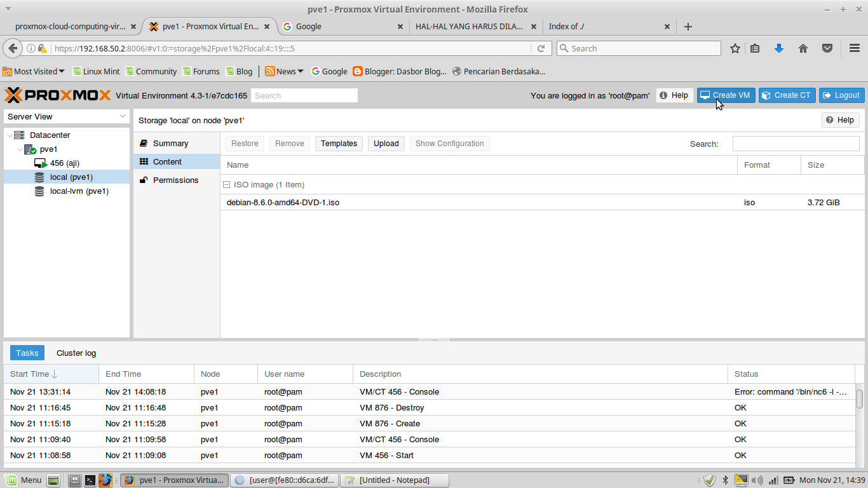
Task: Collapse the ISO image group
Action: click(x=226, y=185)
